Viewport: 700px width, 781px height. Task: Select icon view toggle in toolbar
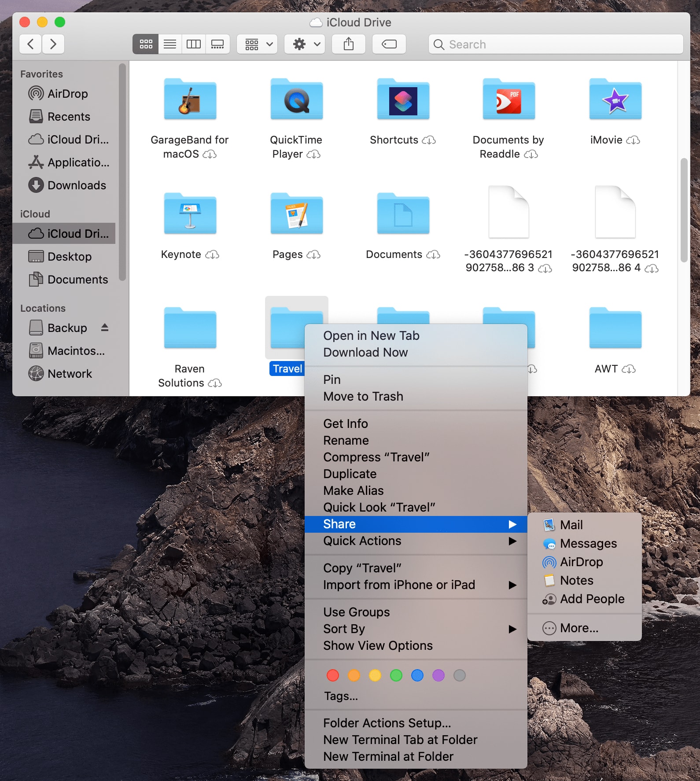146,44
